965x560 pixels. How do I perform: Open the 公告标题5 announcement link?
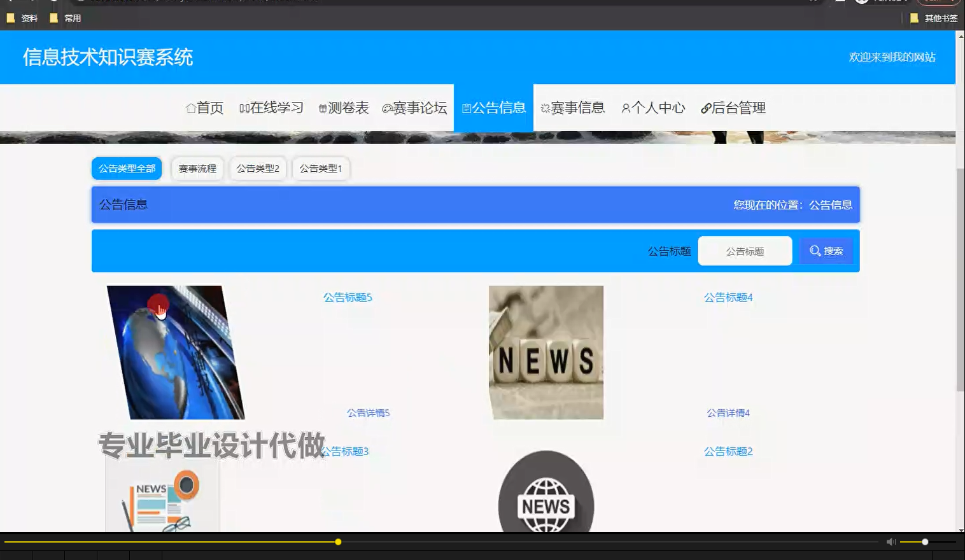[347, 297]
